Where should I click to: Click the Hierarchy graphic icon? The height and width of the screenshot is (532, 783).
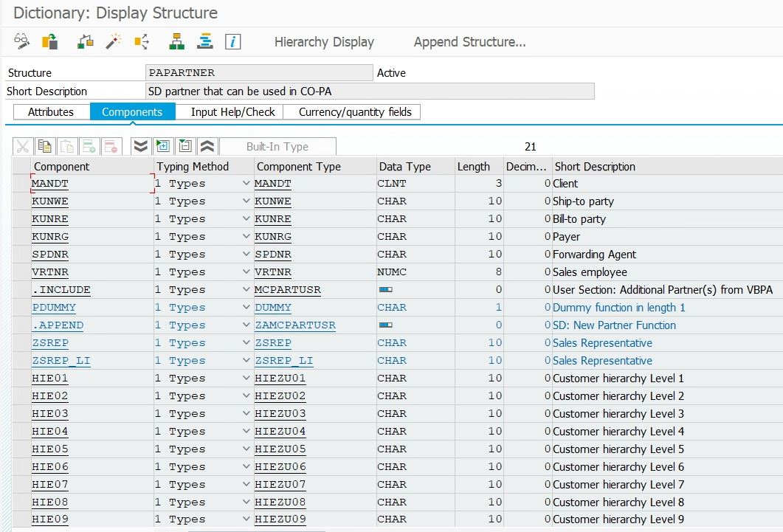176,42
